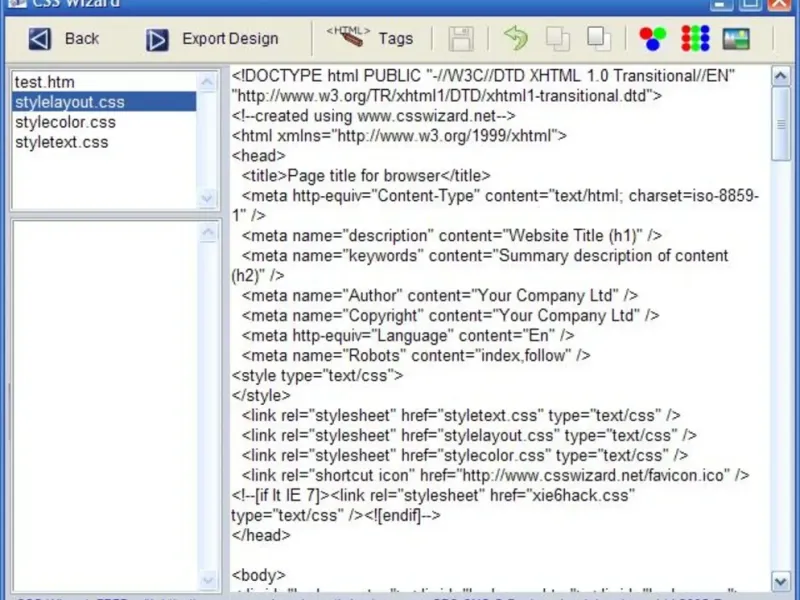Click the meta http-equiv="Language" line

coord(408,336)
